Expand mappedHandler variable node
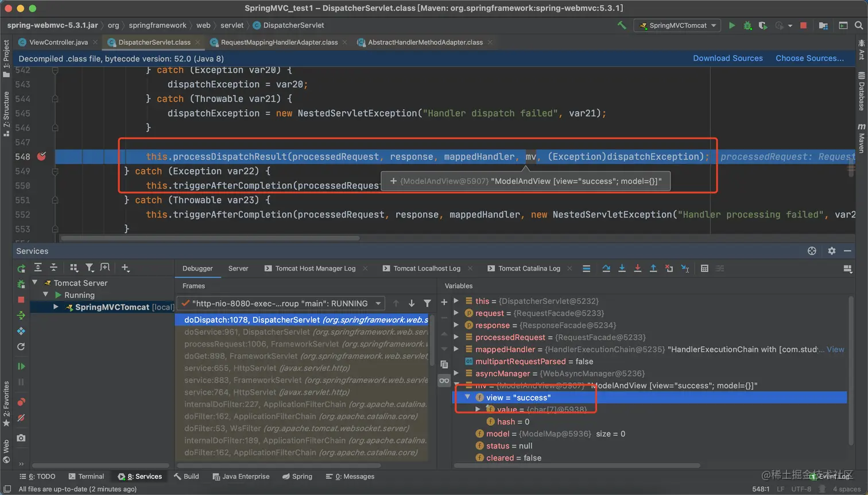Viewport: 868px width, 495px height. coord(456,349)
